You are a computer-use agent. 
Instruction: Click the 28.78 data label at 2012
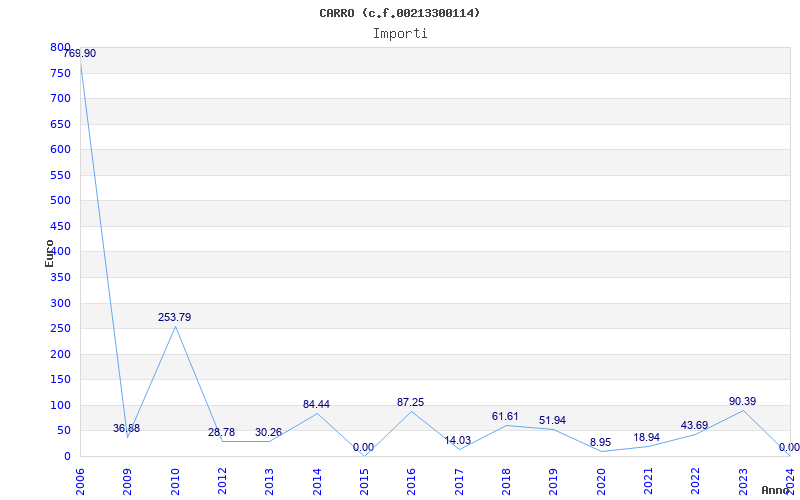221,433
